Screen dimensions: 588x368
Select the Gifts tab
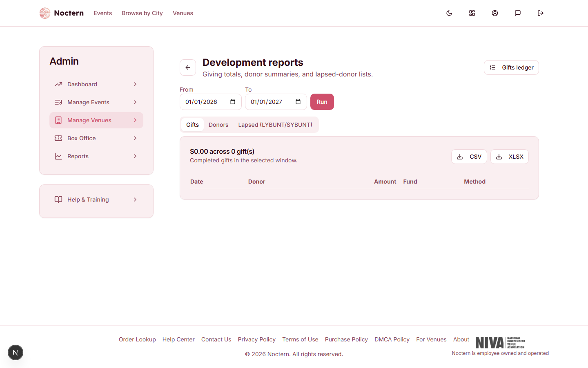[x=192, y=125]
